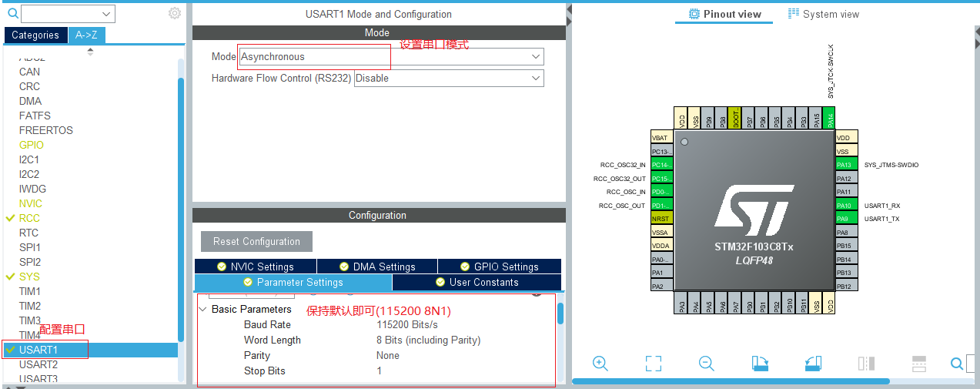980x389 pixels.
Task: Select USART1 in the peripheral list
Action: (89, 350)
